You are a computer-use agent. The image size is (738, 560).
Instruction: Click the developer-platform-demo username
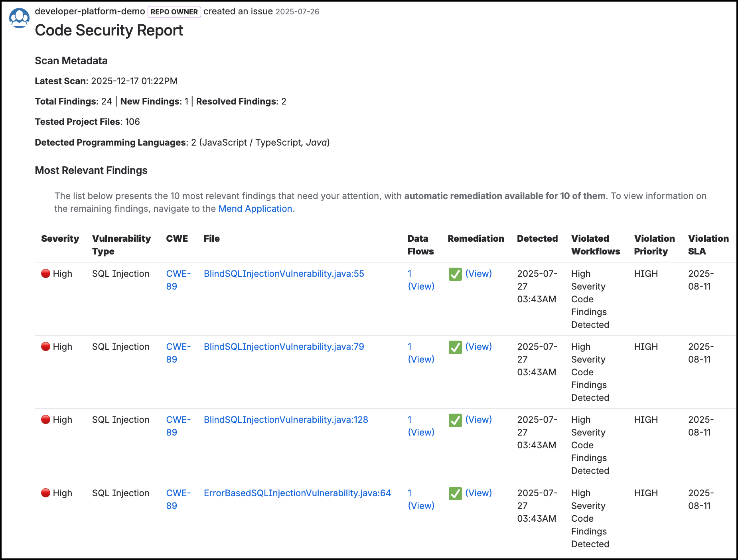pyautogui.click(x=90, y=11)
